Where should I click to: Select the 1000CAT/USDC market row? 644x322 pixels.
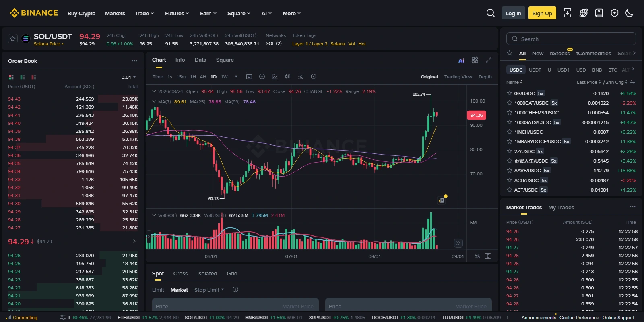571,103
